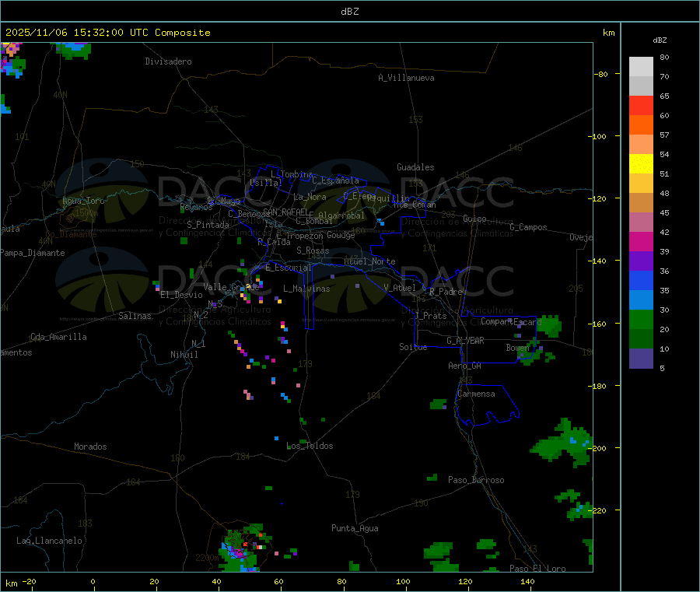This screenshot has height=592, width=700.
Task: Click the Punta_Agua label
Action: point(355,528)
